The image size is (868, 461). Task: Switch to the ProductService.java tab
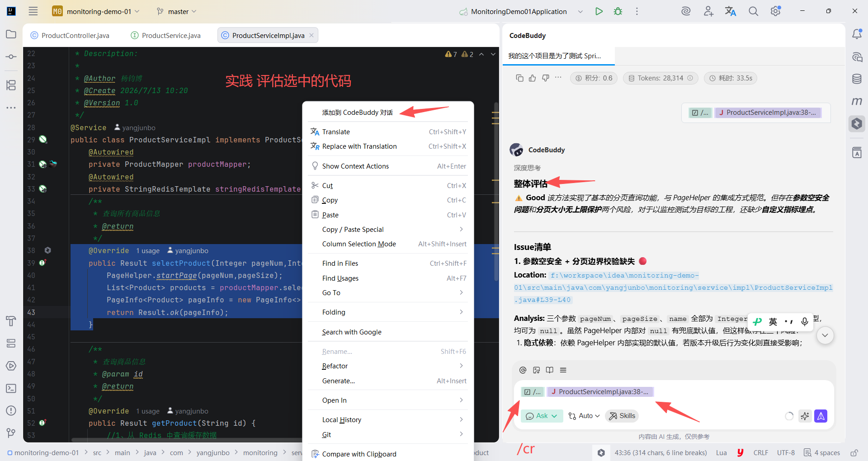(x=165, y=35)
